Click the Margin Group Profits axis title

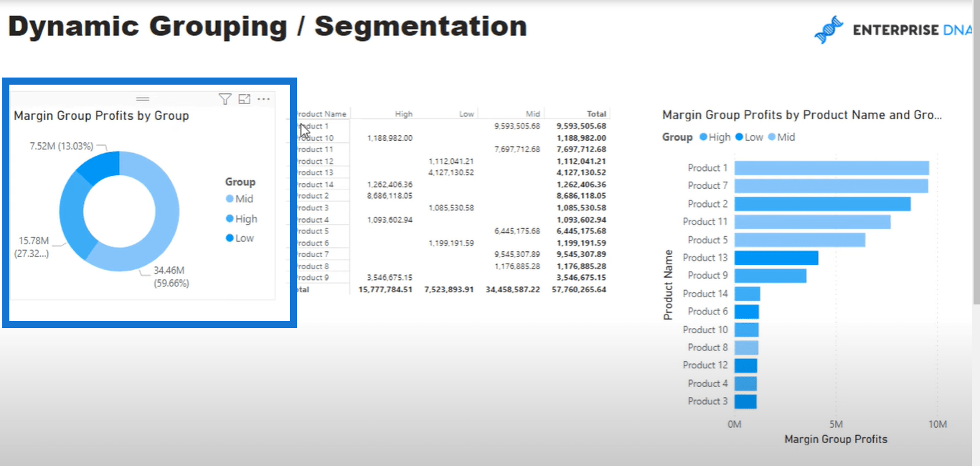tap(836, 439)
